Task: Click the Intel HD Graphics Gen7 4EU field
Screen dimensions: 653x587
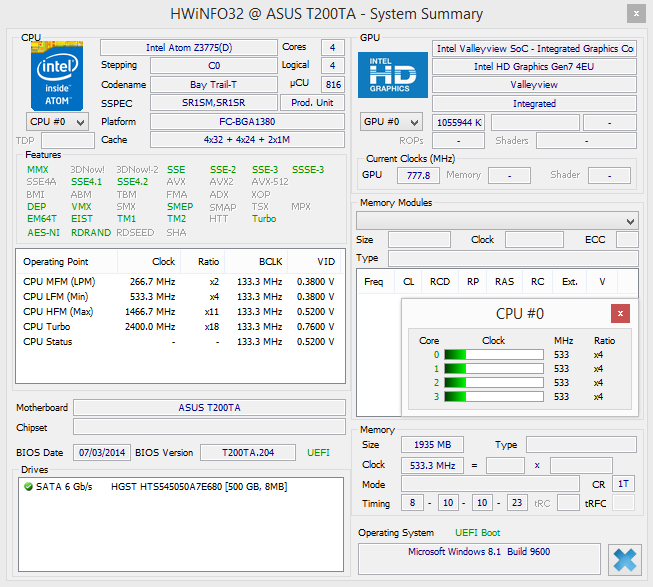Action: (534, 67)
